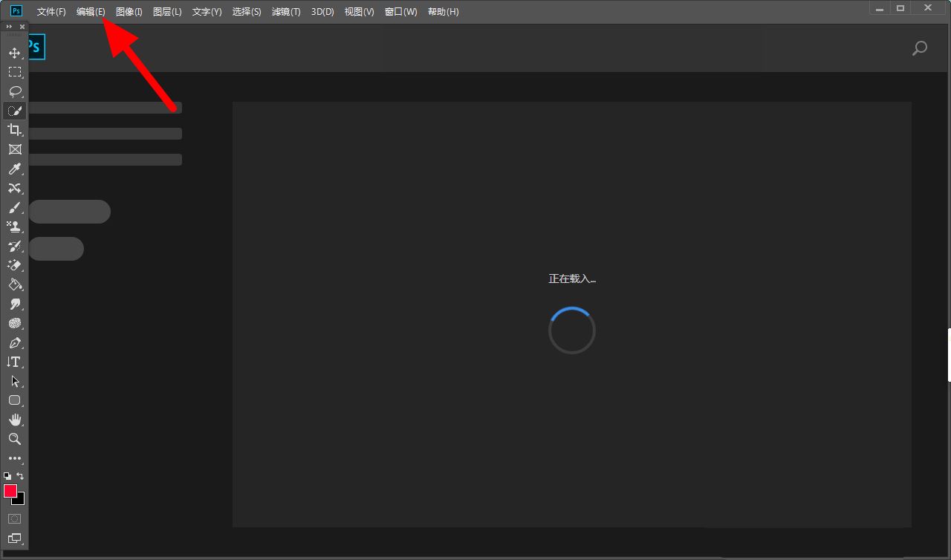The height and width of the screenshot is (560, 951).
Task: Pick the red foreground color swatch
Action: [x=10, y=491]
